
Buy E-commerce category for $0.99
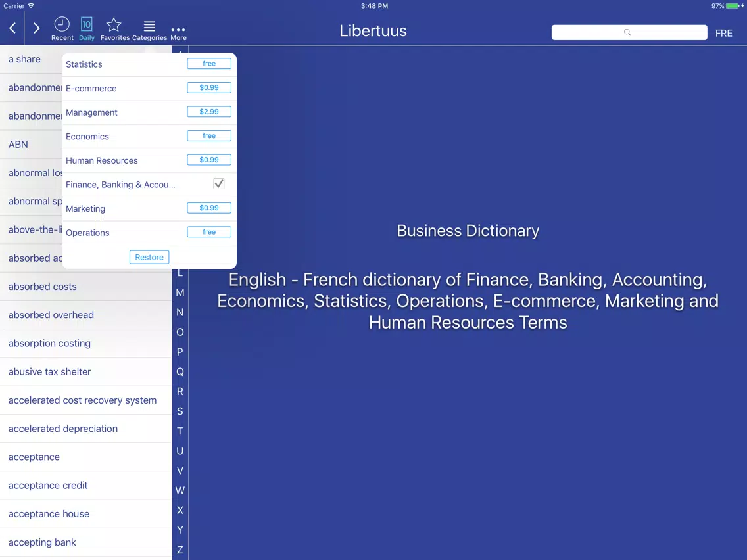pos(208,87)
